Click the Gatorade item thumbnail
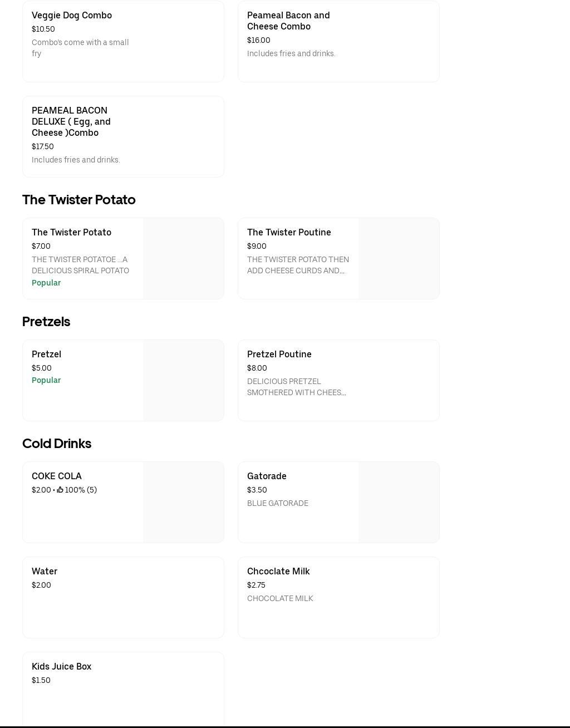Image resolution: width=570 pixels, height=728 pixels. (x=399, y=502)
